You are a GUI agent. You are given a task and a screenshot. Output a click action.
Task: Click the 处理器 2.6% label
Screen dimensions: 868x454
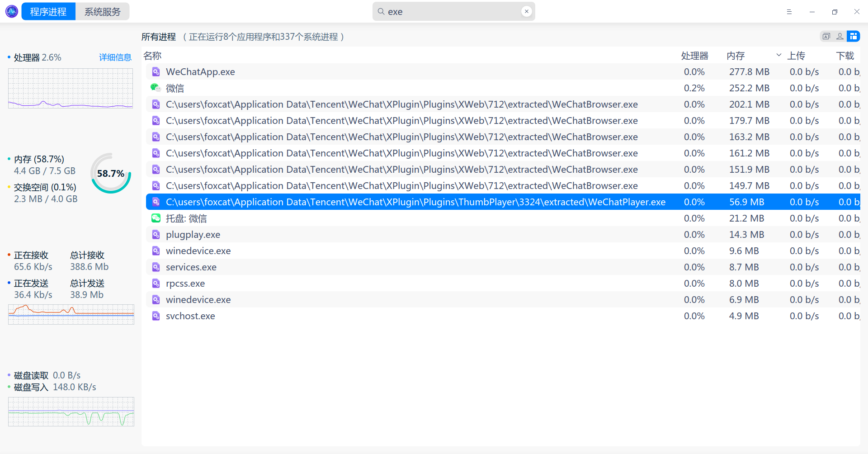pyautogui.click(x=38, y=57)
